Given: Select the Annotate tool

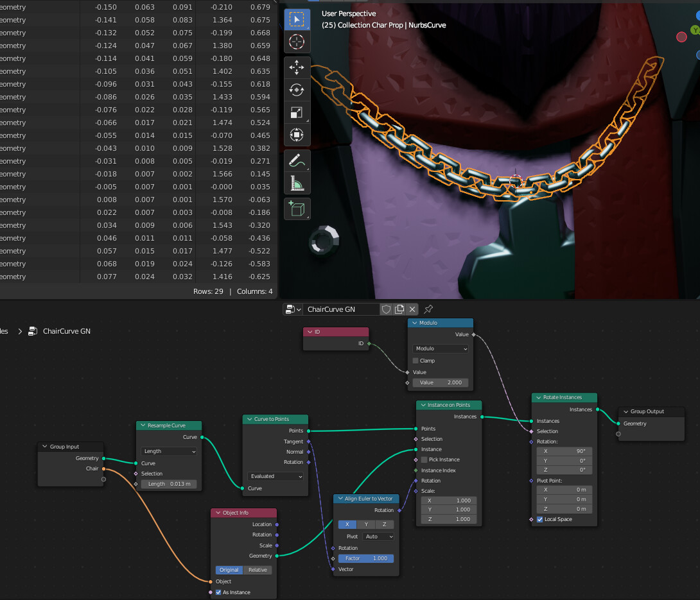Looking at the screenshot, I should (x=297, y=160).
